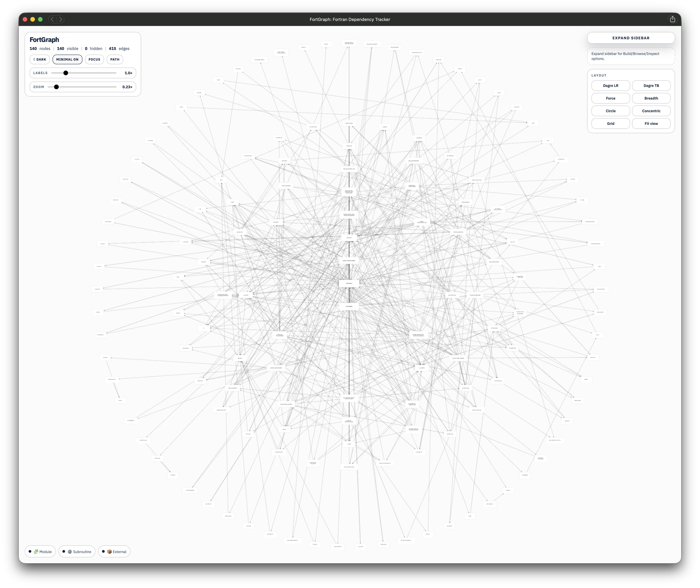Go forward with the right chevron
The width and height of the screenshot is (700, 588).
(x=60, y=19)
